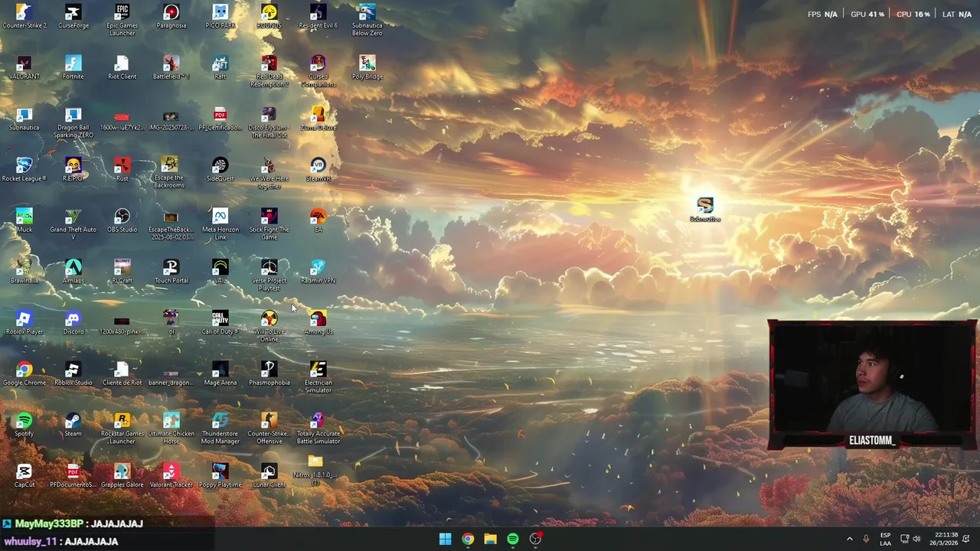
Task: Select the Electrician Simulator shortcut
Action: [x=318, y=377]
